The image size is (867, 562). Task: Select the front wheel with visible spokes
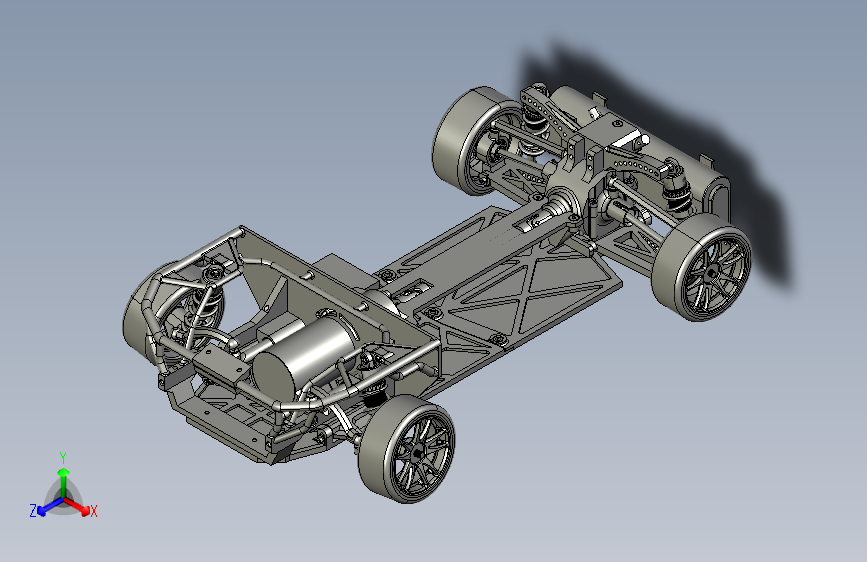tap(407, 448)
